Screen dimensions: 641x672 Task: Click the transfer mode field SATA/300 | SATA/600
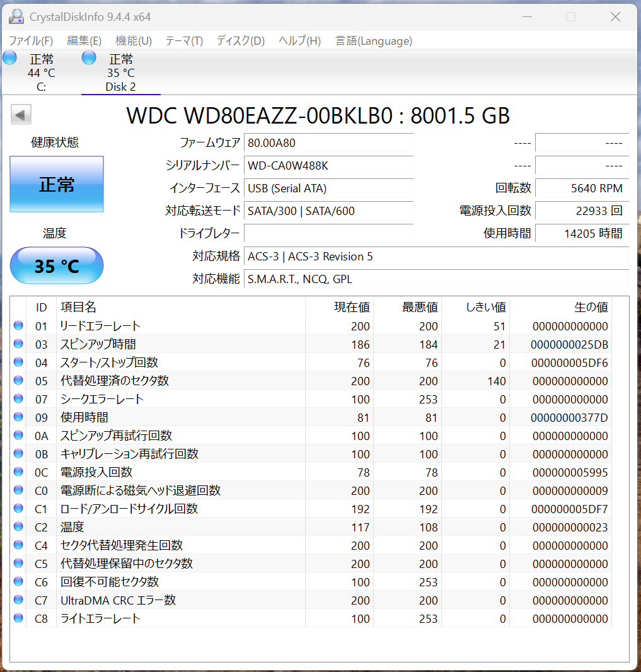[x=328, y=211]
